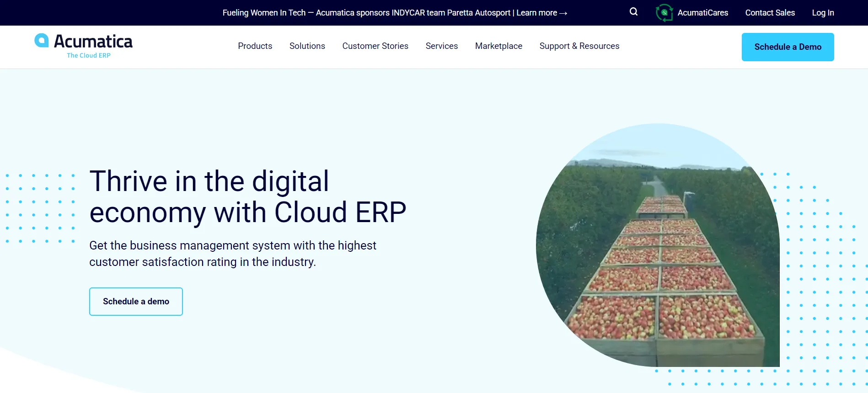
Task: Click the apple orchard hero image
Action: (x=658, y=245)
